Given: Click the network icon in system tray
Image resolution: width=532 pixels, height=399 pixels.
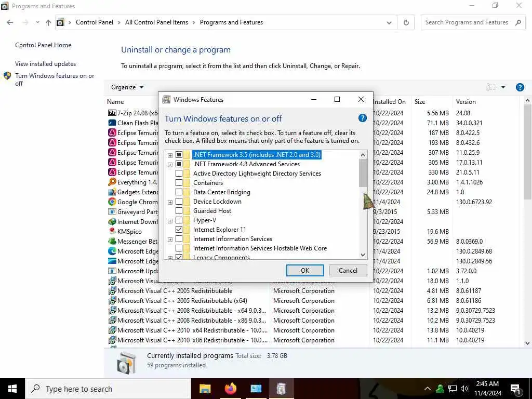Looking at the screenshot, I should [453, 389].
